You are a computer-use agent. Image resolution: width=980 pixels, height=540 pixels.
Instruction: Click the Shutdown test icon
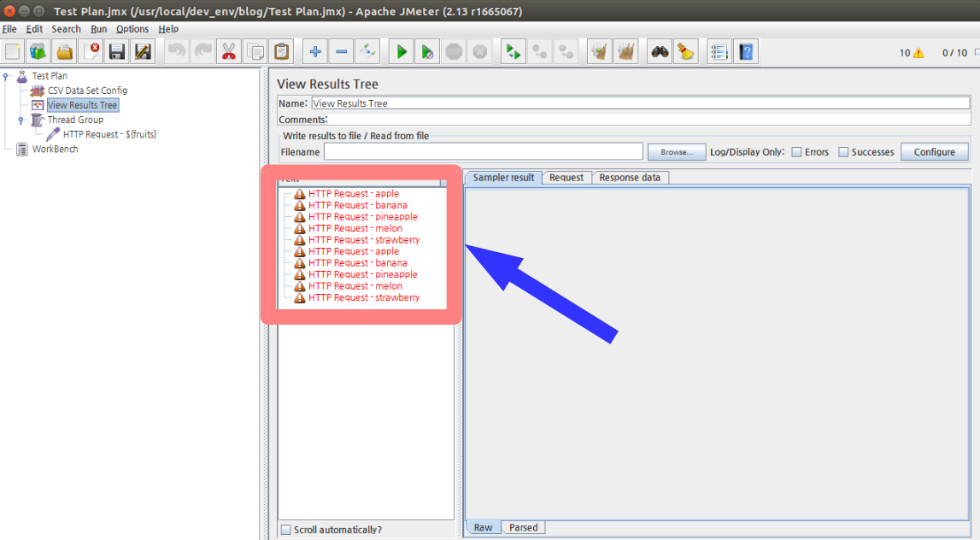pos(480,51)
